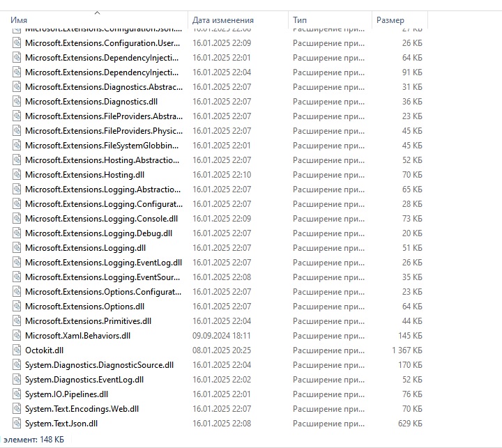Click icon of Microsoft.Extensions.FileProviders.Abstra...
The height and width of the screenshot is (448, 502).
tap(17, 116)
